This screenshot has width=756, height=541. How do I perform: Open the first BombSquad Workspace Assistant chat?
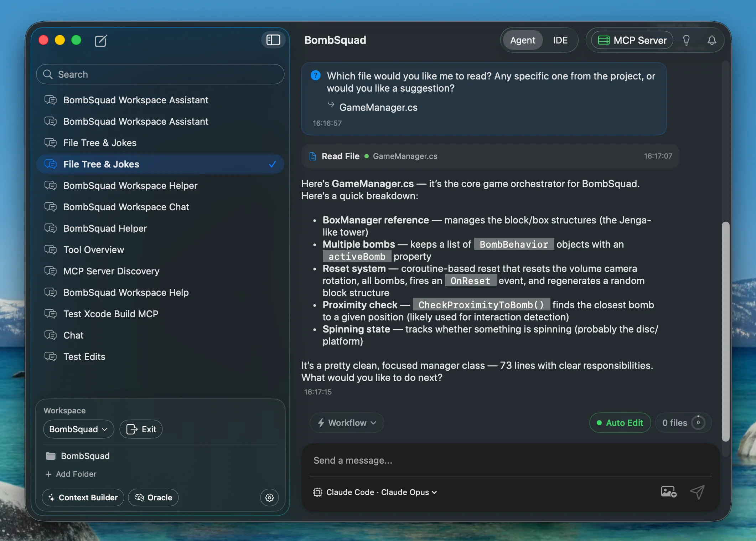[x=160, y=100]
